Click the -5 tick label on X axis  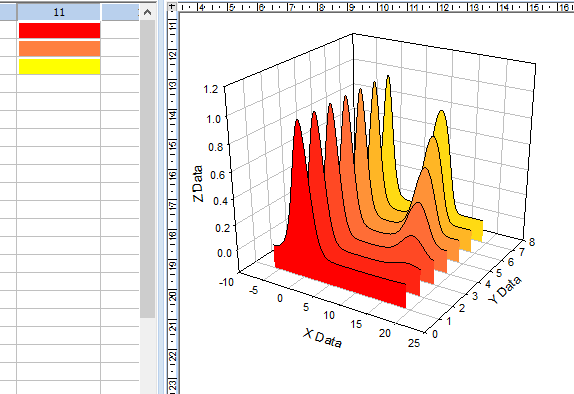[253, 290]
